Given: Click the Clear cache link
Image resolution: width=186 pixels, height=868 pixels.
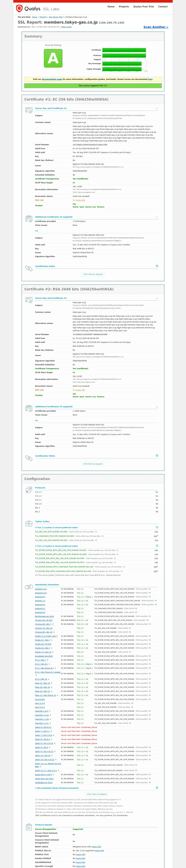Looking at the screenshot, I should coord(66,27).
